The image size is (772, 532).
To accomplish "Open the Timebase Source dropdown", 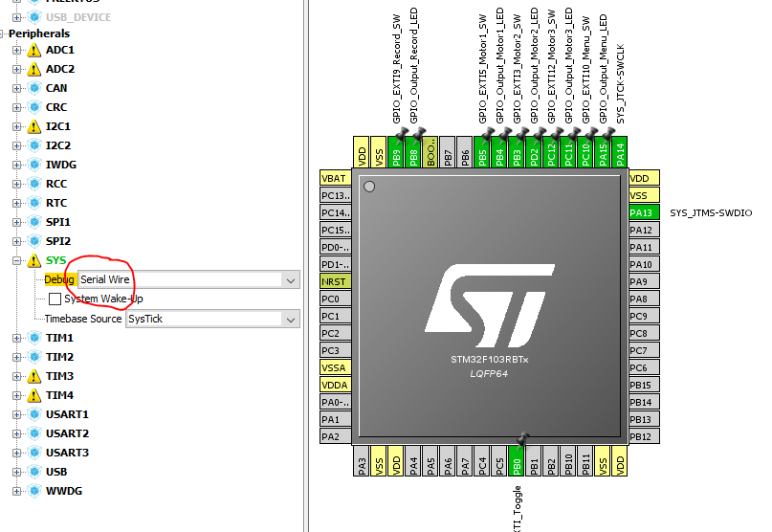I will click(291, 320).
